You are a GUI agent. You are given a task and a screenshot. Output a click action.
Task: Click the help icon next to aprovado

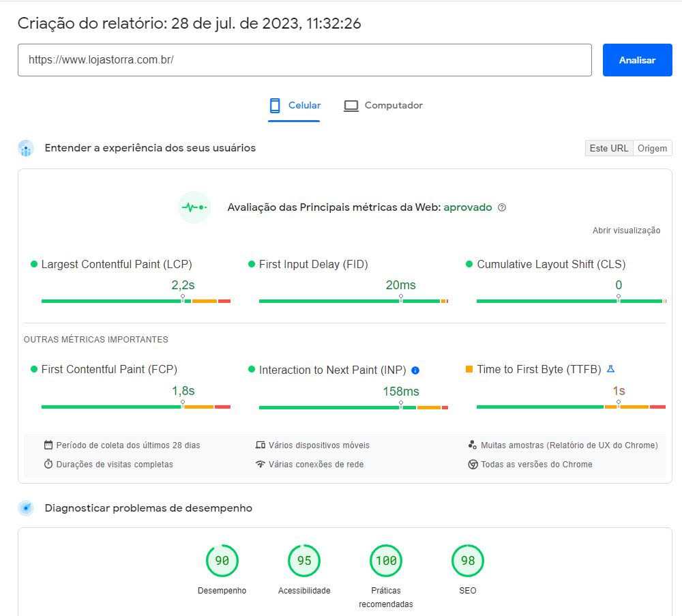502,208
